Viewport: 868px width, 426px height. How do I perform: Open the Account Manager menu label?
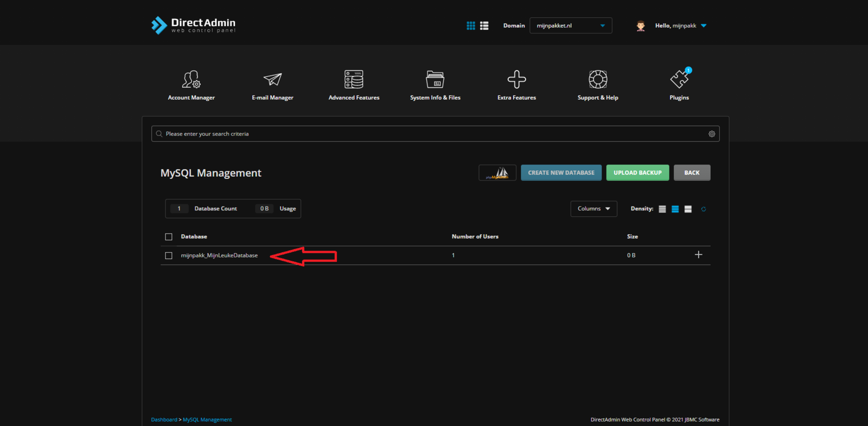(x=192, y=98)
